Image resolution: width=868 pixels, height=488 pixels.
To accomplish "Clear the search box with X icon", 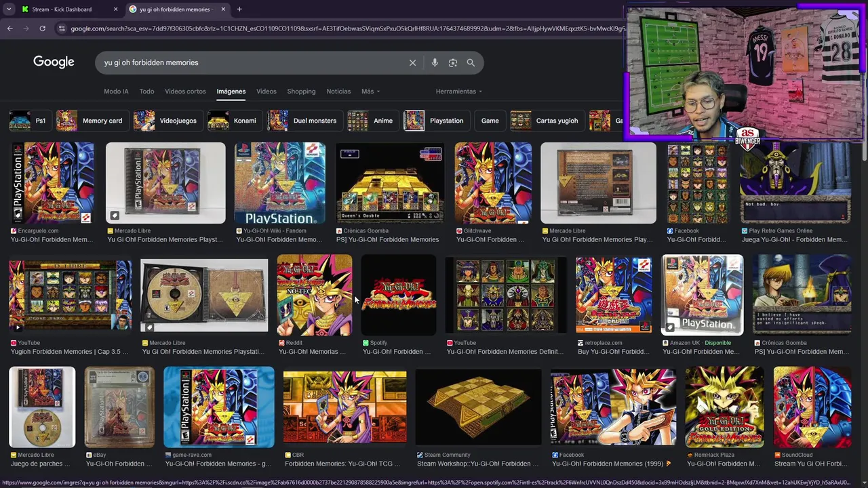I will click(x=412, y=62).
